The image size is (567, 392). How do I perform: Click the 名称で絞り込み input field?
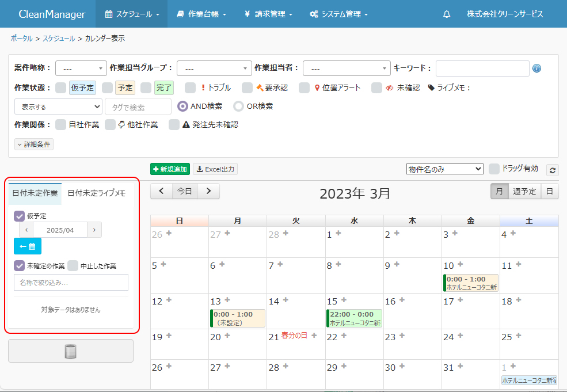(71, 283)
